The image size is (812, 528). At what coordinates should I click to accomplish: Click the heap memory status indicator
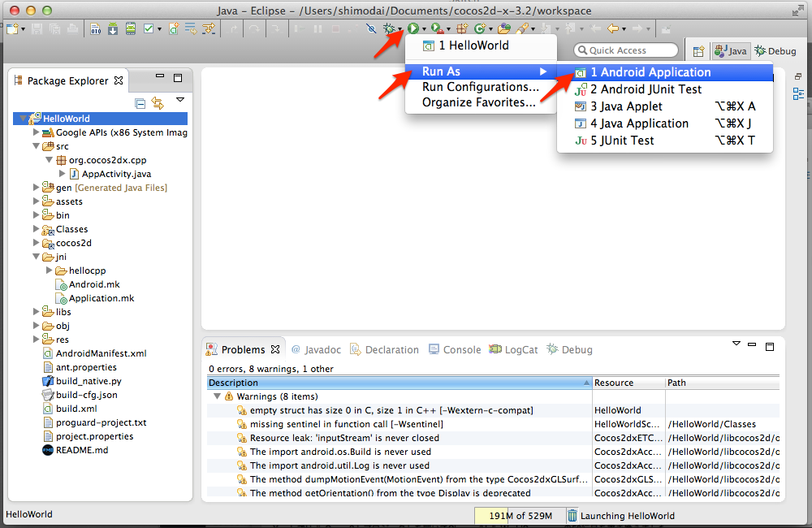(x=520, y=516)
